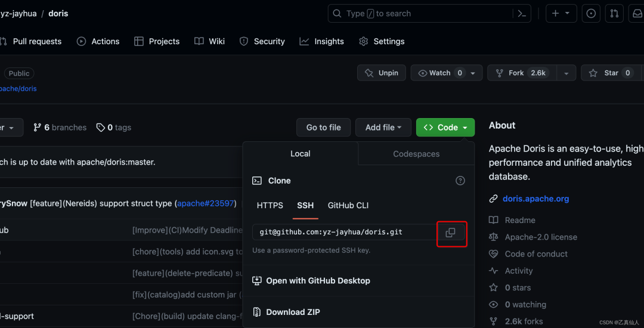The height and width of the screenshot is (328, 644).
Task: Click the Watch button
Action: click(447, 73)
